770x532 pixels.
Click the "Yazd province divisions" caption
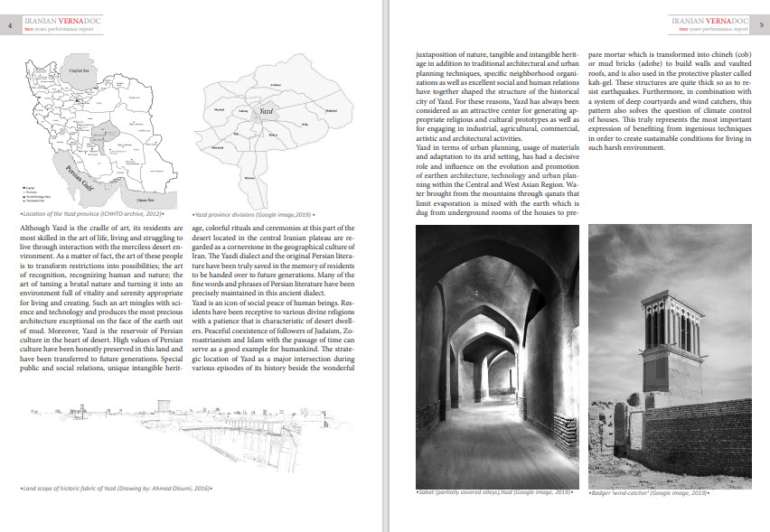(253, 214)
